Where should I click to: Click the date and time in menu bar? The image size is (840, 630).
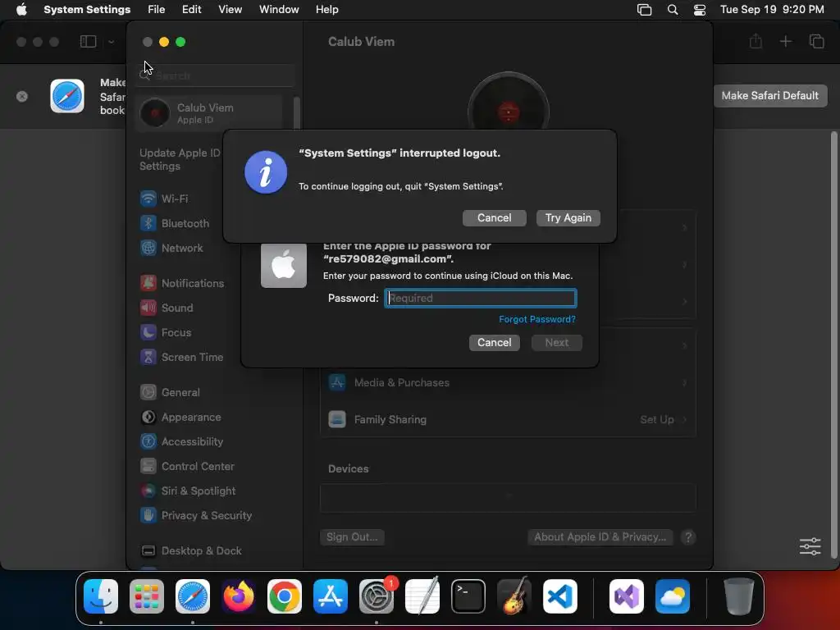pyautogui.click(x=771, y=10)
